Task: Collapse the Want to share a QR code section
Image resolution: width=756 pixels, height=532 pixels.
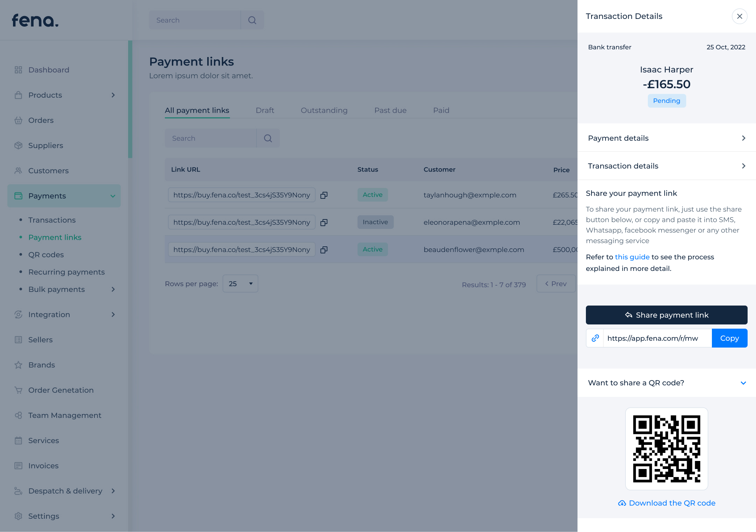Action: 743,383
